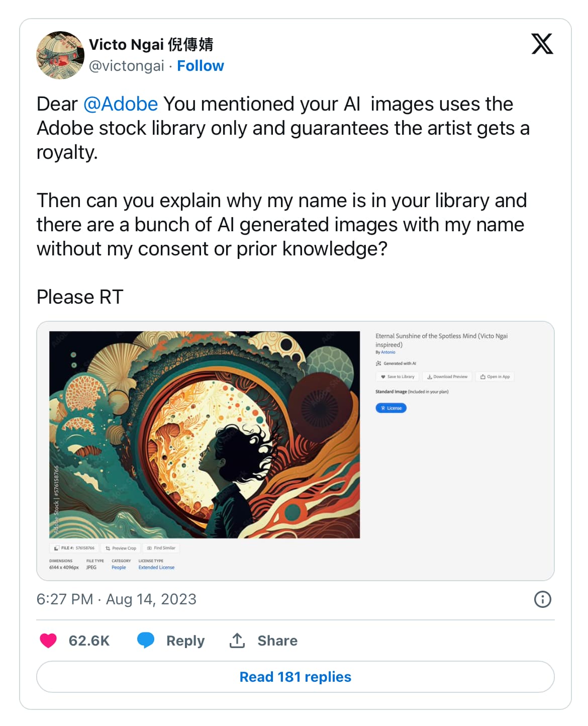The width and height of the screenshot is (588, 726).
Task: Click the Share text label
Action: [x=277, y=641]
